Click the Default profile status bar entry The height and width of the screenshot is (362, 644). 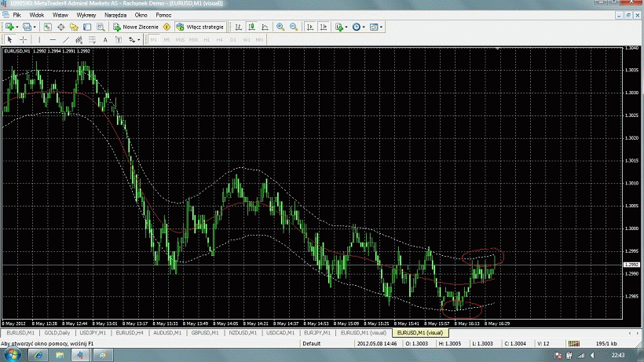[x=311, y=343]
